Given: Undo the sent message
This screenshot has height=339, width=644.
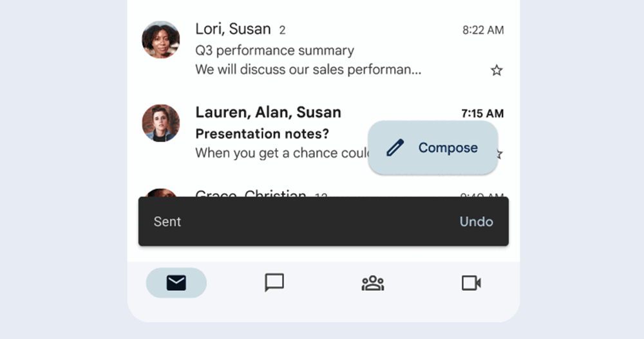Looking at the screenshot, I should click(476, 222).
